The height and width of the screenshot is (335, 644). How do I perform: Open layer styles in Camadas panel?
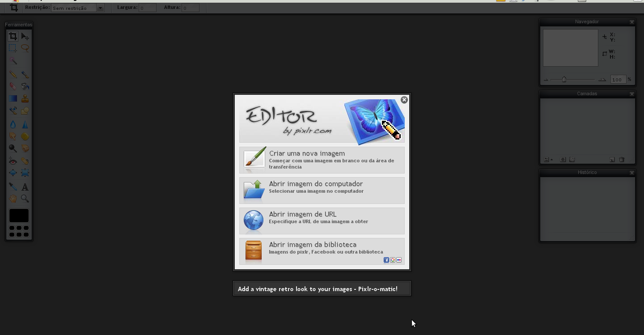click(572, 160)
